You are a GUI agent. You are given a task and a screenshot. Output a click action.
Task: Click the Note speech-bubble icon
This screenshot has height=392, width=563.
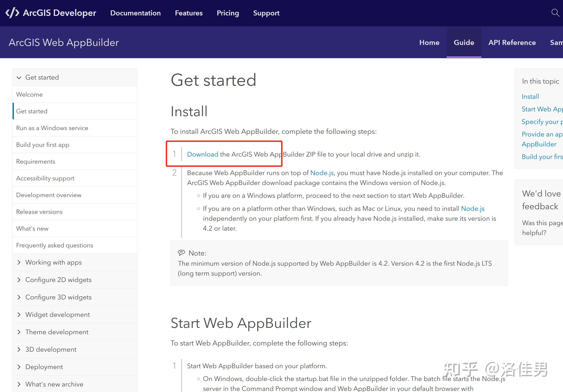click(182, 253)
